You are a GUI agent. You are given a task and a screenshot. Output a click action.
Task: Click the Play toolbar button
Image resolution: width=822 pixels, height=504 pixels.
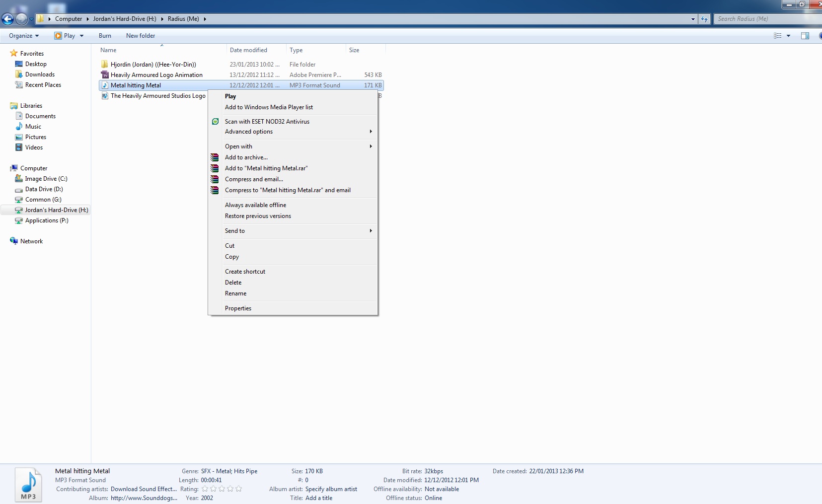coord(65,36)
